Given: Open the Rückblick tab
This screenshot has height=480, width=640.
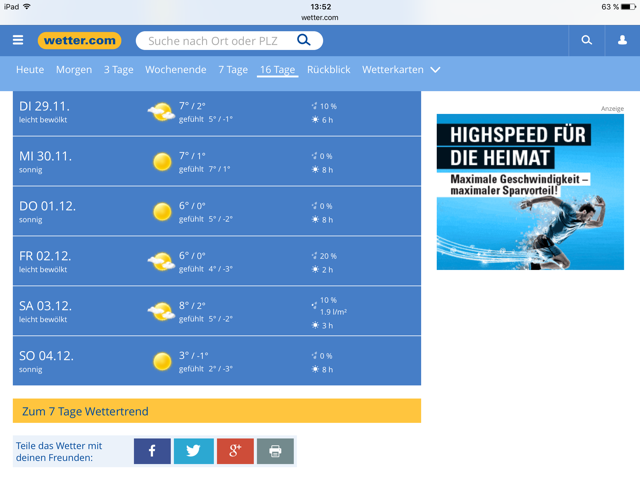Looking at the screenshot, I should [x=328, y=70].
